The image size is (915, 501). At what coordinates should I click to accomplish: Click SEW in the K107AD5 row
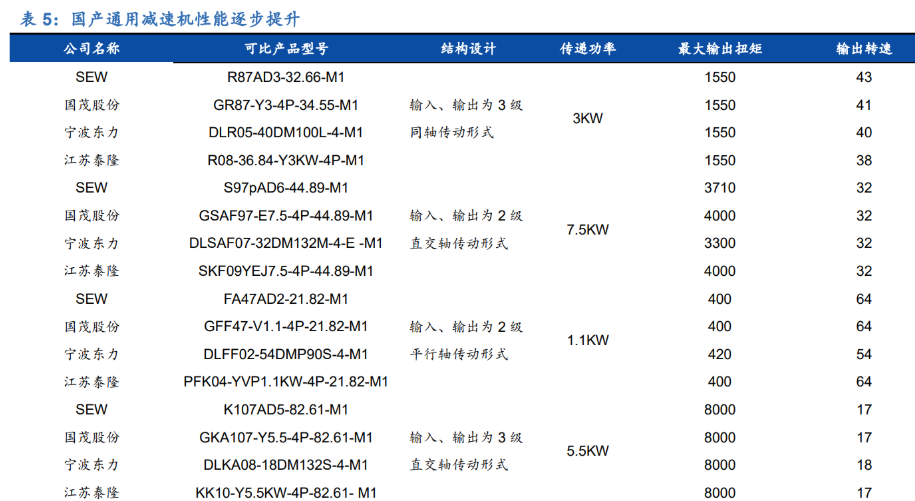92,409
